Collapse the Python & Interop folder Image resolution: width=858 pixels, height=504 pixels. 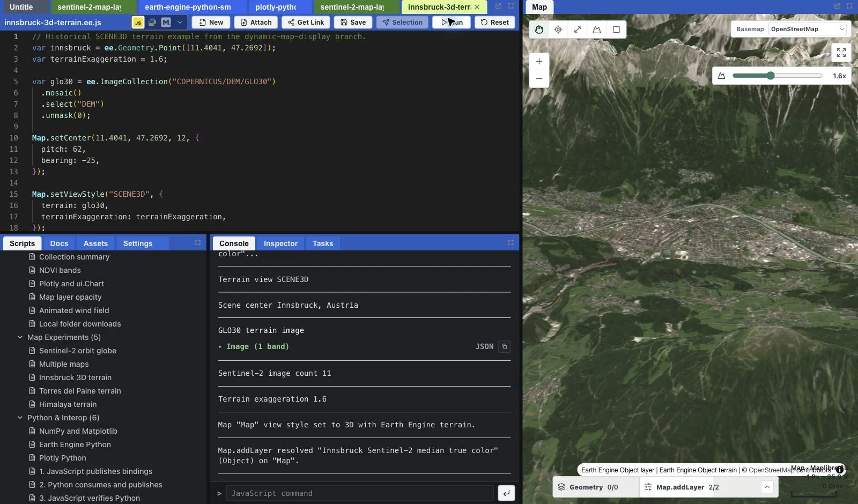tap(20, 418)
